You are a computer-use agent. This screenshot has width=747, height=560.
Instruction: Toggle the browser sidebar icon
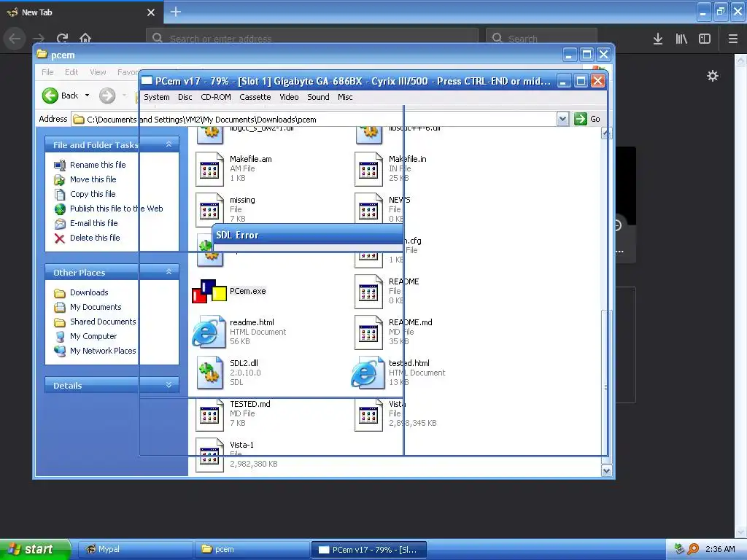(705, 39)
